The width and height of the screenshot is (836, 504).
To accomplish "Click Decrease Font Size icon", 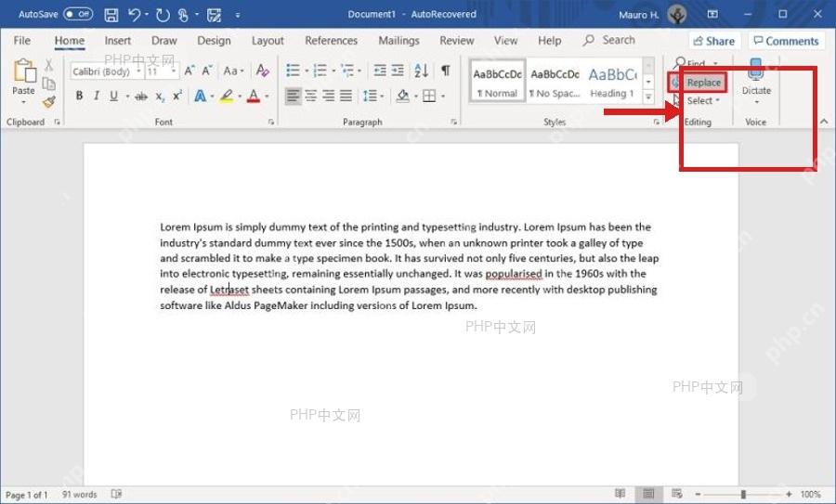I will 207,71.
